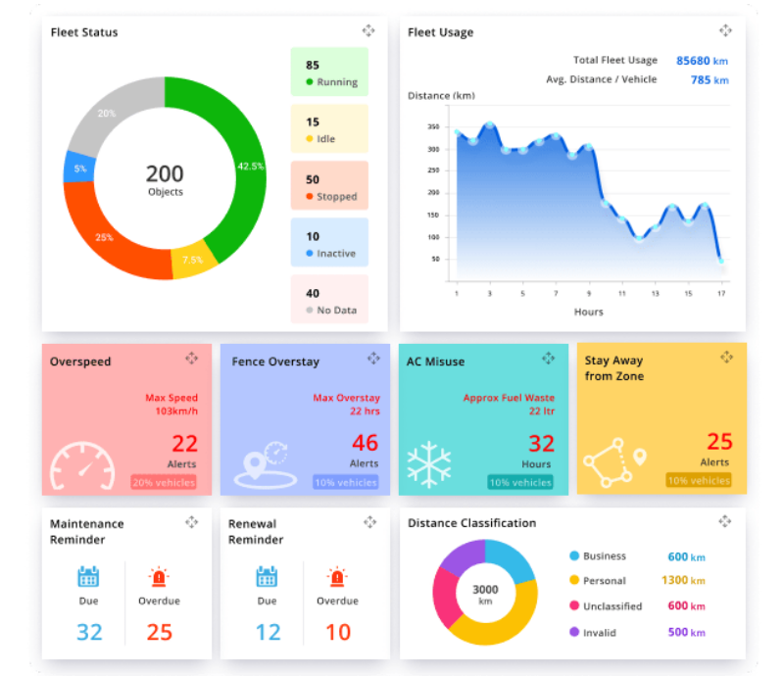Click the 1300 km Personal distance value
Screen dimensions: 784x676
(x=681, y=581)
